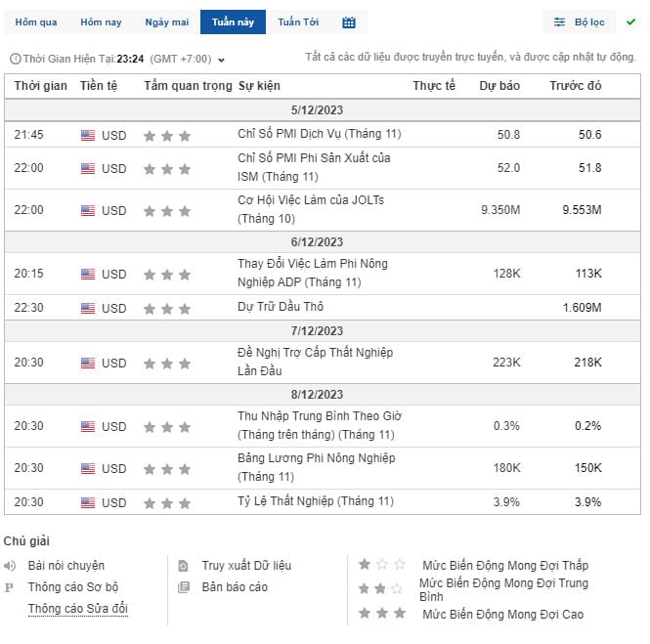Open the Bộ lọc filter panel

[579, 22]
